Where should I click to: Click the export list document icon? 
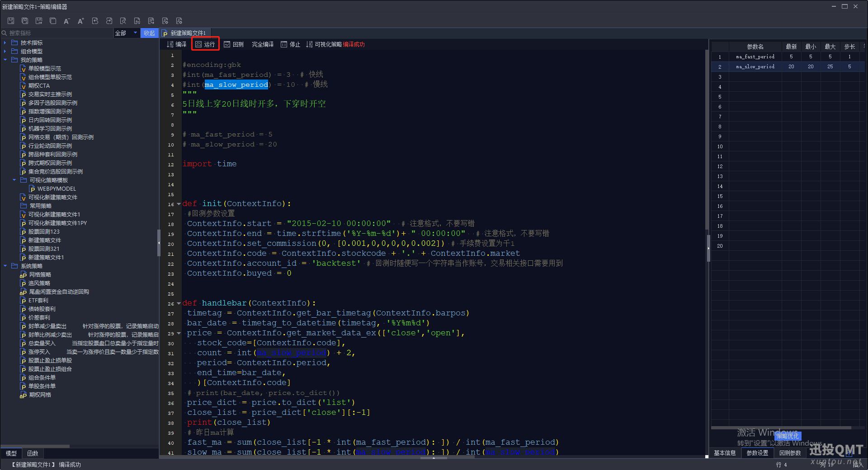click(151, 21)
